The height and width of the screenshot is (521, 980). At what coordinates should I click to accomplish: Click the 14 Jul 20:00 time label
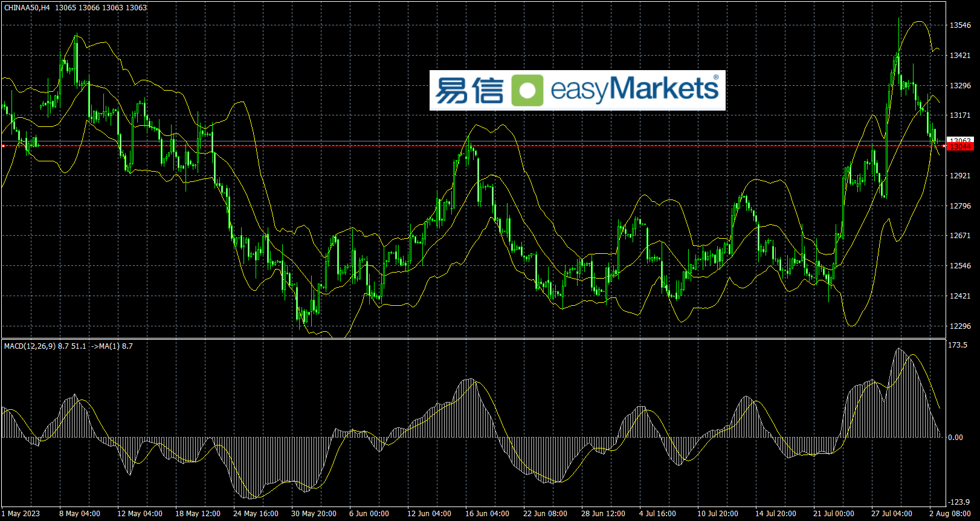pos(776,514)
